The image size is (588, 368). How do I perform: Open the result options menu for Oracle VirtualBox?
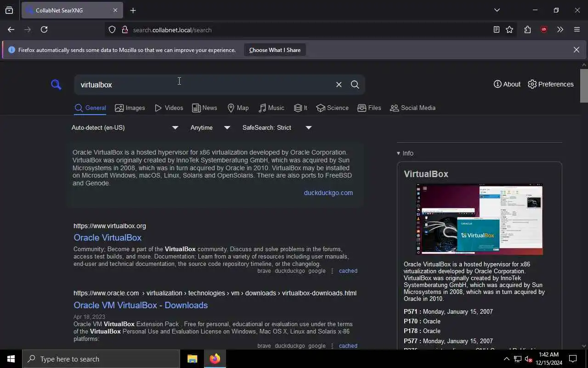(332, 271)
